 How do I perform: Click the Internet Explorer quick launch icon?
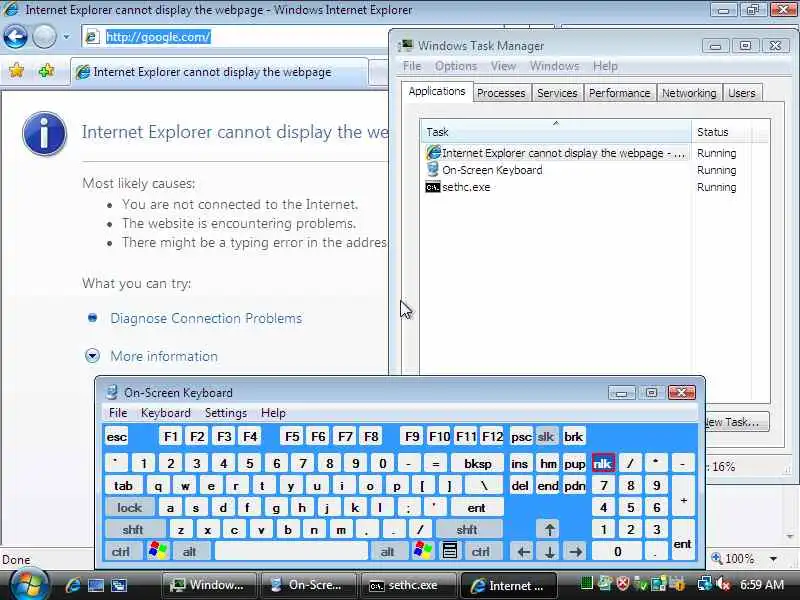[72, 585]
